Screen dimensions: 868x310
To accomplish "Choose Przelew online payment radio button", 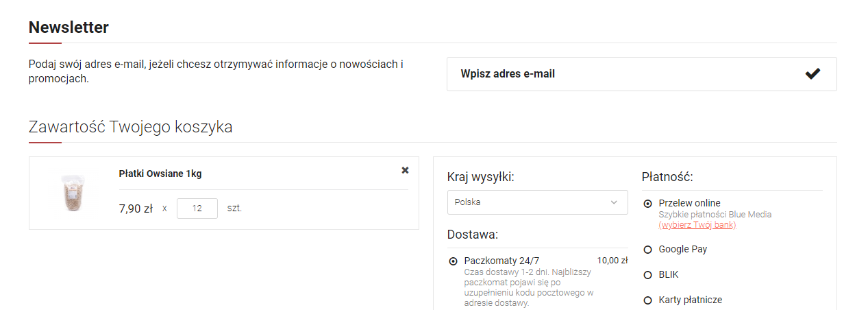I will click(x=647, y=204).
